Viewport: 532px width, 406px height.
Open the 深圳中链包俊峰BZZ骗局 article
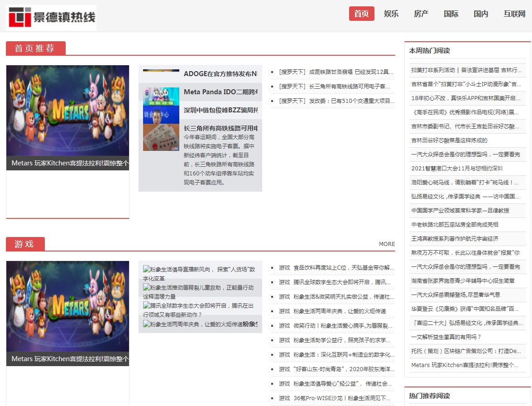[220, 110]
